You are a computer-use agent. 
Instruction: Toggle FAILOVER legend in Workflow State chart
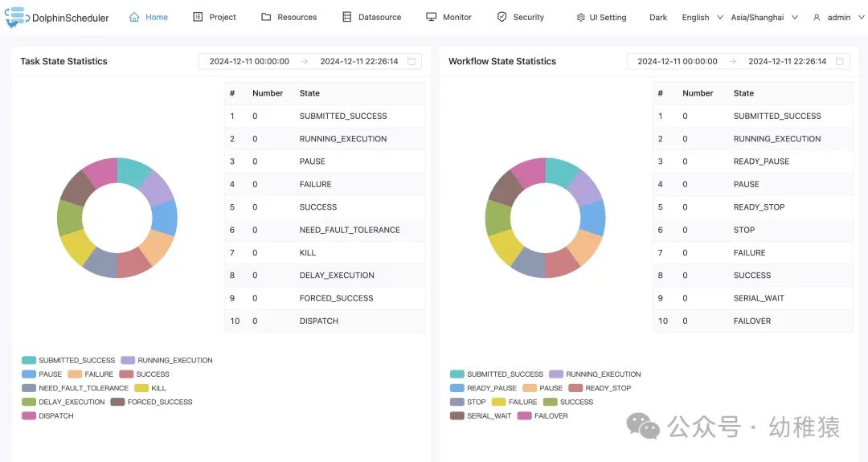525,416
